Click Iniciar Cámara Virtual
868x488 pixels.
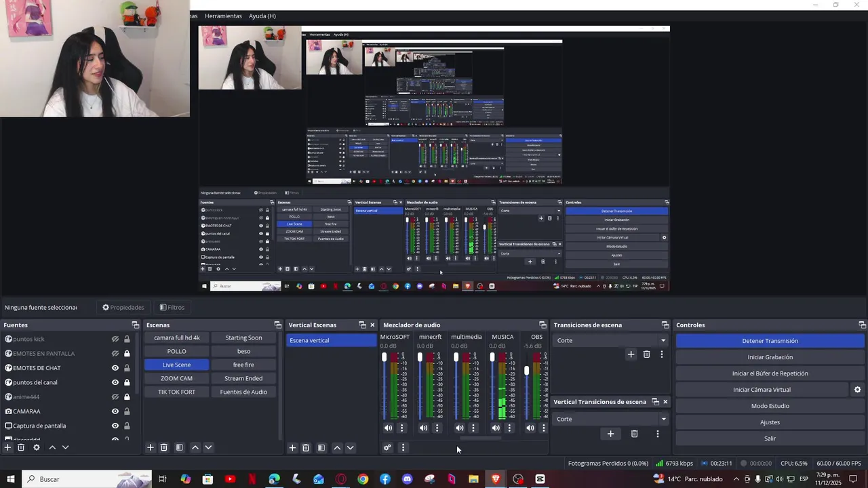[762, 390]
